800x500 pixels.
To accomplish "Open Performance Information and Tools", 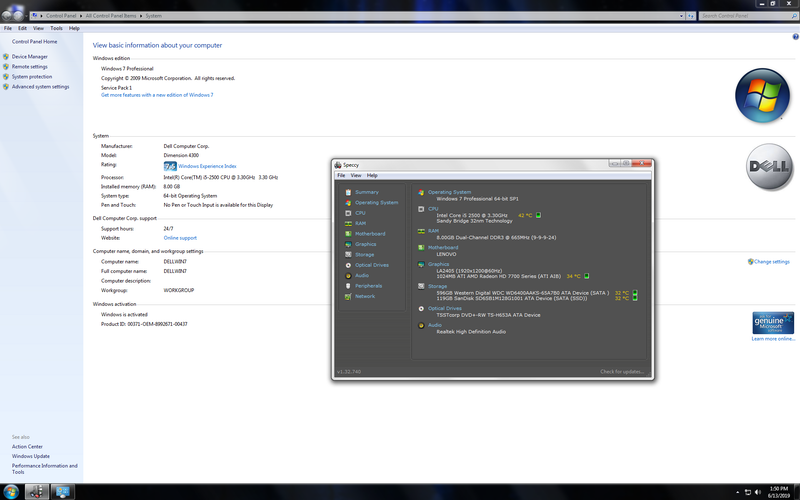I will click(x=44, y=469).
